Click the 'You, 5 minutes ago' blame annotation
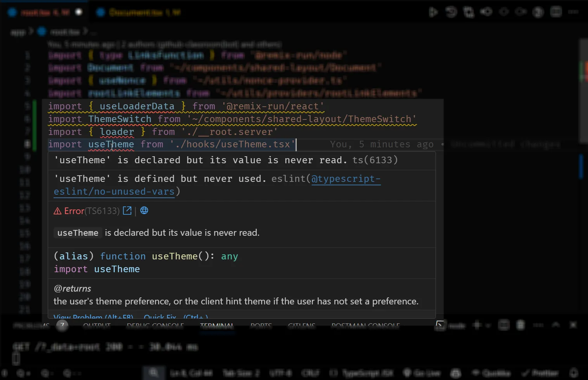This screenshot has width=588, height=380. (382, 144)
